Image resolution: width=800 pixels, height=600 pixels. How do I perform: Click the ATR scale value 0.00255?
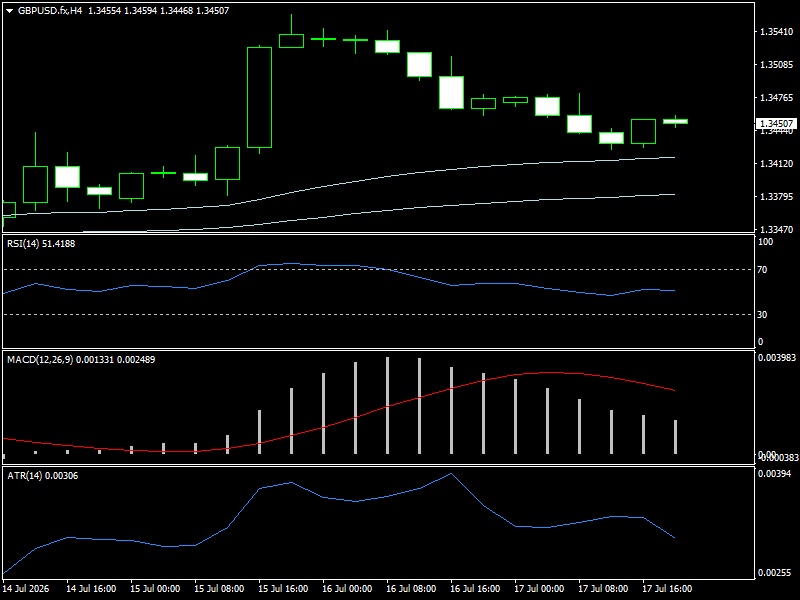(774, 573)
